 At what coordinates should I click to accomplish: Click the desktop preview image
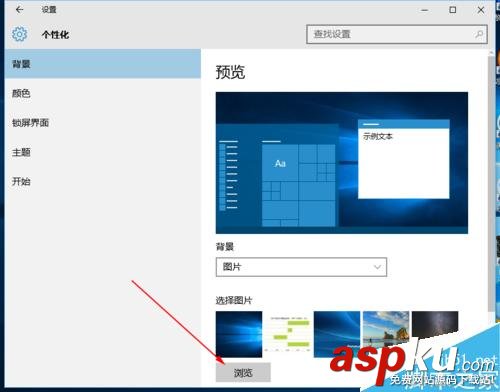click(342, 163)
